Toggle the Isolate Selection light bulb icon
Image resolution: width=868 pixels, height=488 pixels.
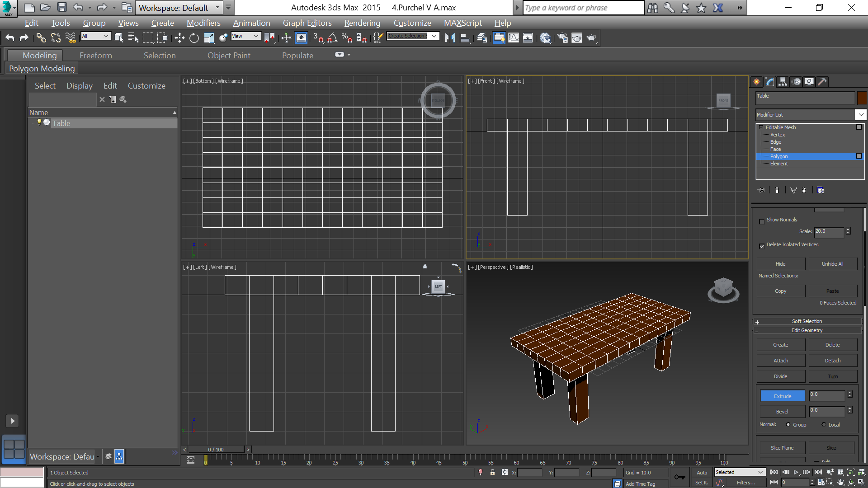pyautogui.click(x=481, y=472)
